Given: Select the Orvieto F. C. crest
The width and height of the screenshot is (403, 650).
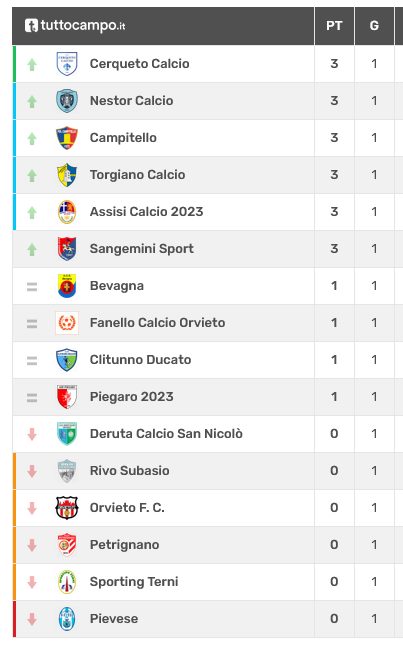Looking at the screenshot, I should click(67, 507).
